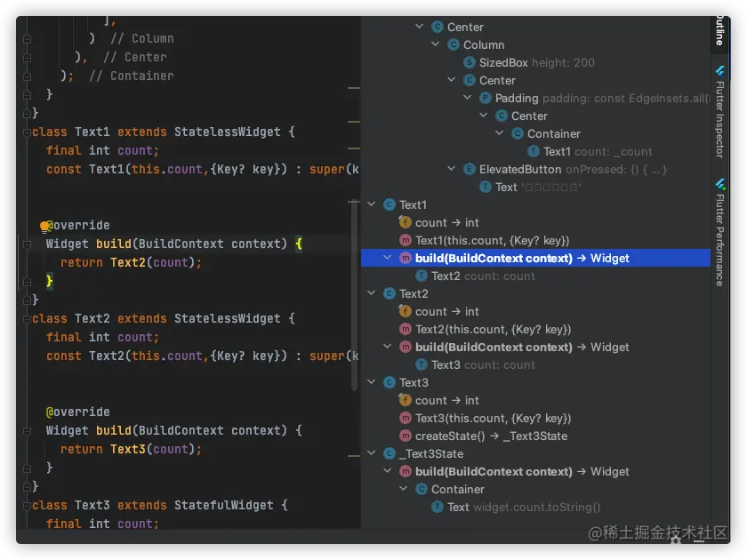This screenshot has width=747, height=560.
Task: Select the highlighted build(BuildContext context) row
Action: click(x=535, y=258)
